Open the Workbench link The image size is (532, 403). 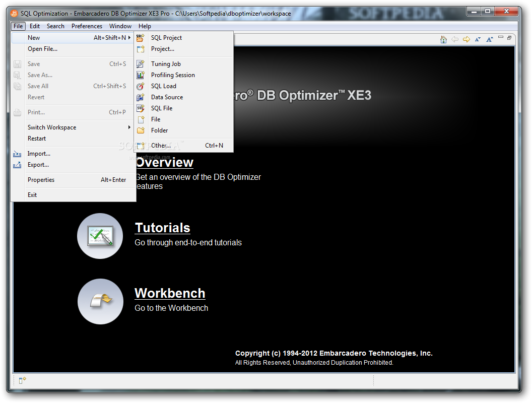coord(170,293)
